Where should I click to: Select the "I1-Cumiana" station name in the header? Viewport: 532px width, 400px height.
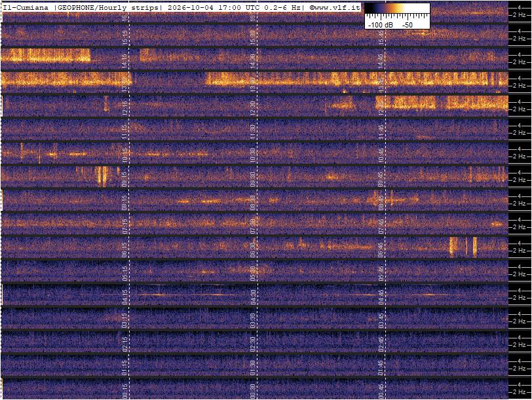click(x=26, y=7)
